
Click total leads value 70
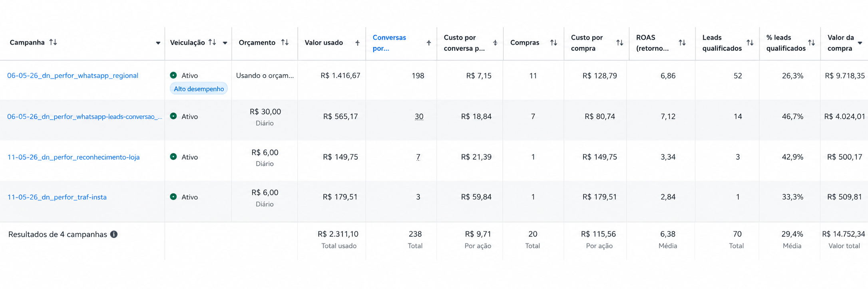coord(737,234)
